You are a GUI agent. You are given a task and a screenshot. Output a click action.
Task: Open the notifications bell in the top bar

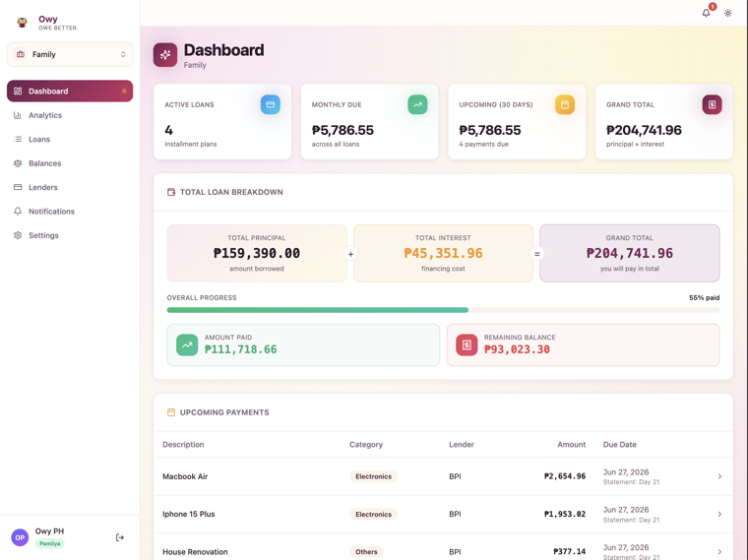pyautogui.click(x=706, y=13)
